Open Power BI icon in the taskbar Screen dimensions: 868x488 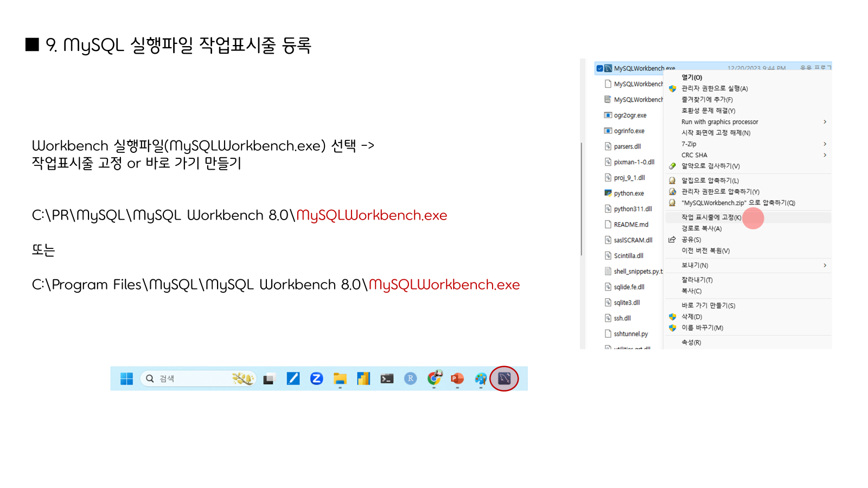(363, 378)
